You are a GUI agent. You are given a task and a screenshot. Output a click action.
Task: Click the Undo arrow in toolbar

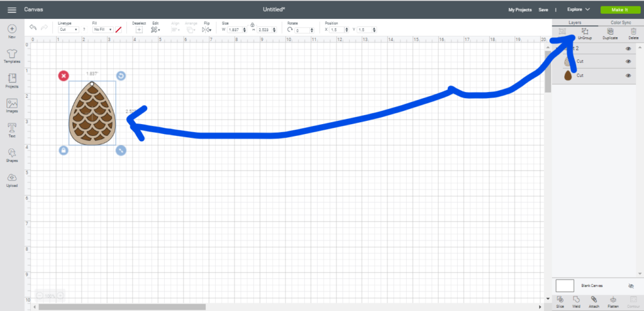tap(33, 28)
